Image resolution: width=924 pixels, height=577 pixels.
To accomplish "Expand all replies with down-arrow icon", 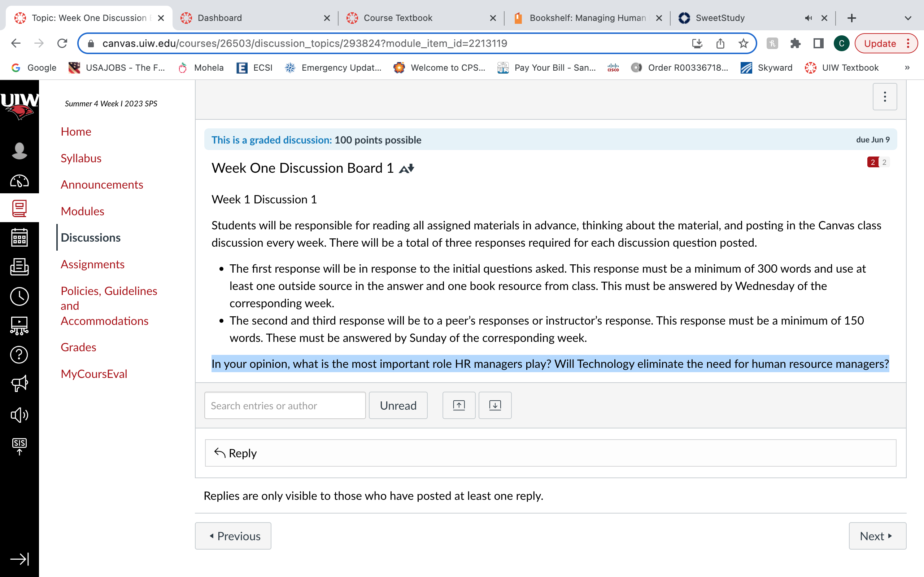I will (495, 405).
